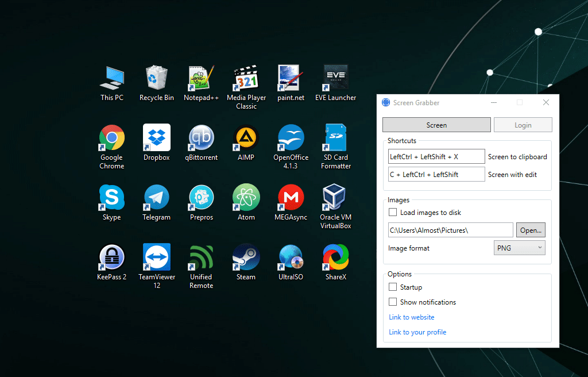This screenshot has width=588, height=377.
Task: Click the Screen Grabber title bar logo
Action: tap(386, 102)
